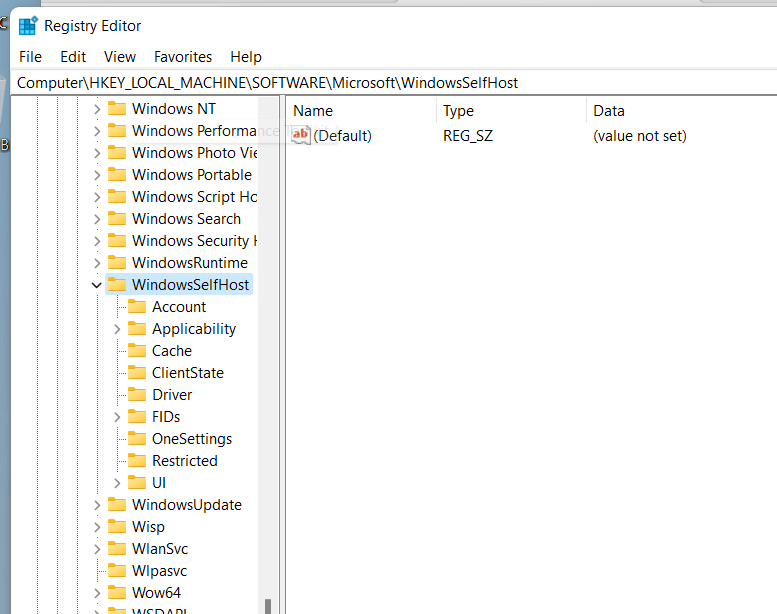Select the (Default) value entry
This screenshot has width=777, height=614.
pos(342,136)
